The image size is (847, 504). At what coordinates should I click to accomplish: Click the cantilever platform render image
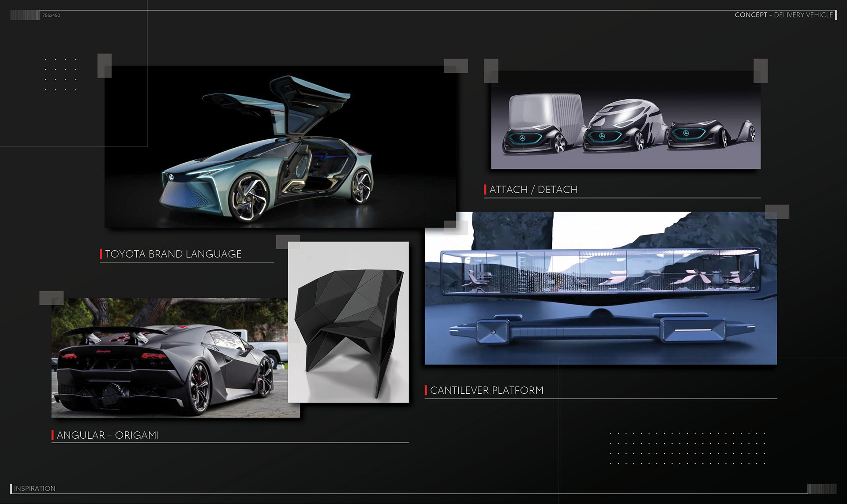click(600, 288)
